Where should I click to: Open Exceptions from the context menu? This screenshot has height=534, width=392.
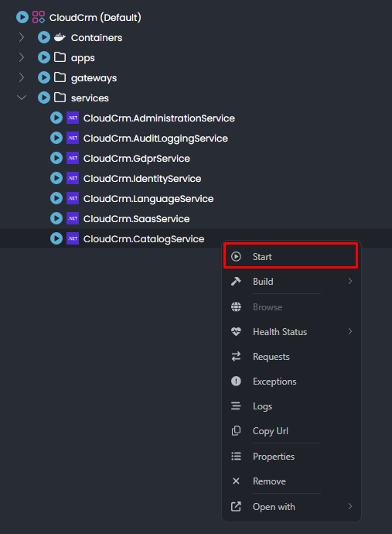tap(291, 382)
